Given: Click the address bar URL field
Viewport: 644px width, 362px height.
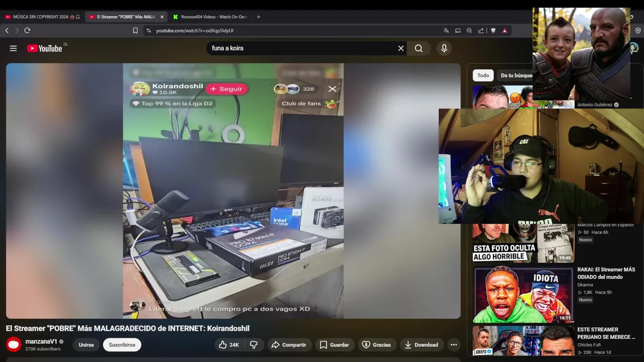Looking at the screenshot, I should [292, 31].
